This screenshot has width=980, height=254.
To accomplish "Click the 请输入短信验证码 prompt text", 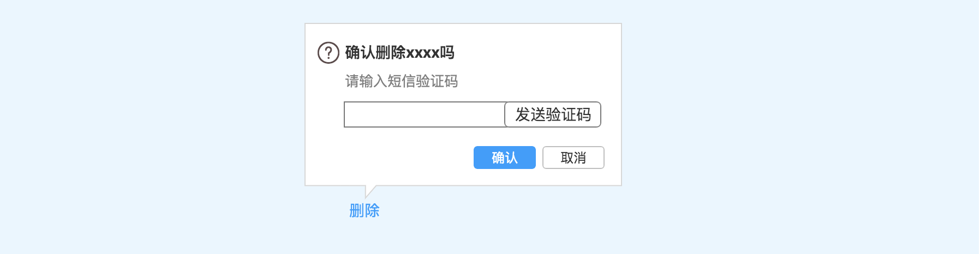I will (x=402, y=81).
